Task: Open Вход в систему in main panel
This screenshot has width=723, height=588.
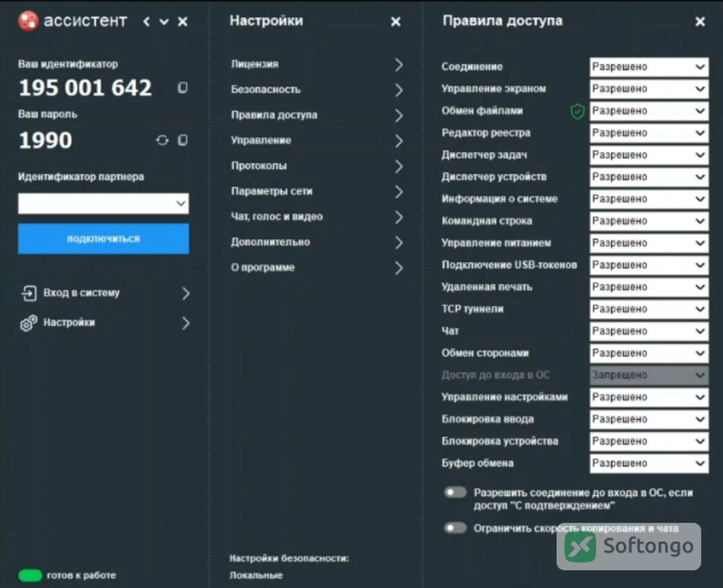Action: (105, 293)
